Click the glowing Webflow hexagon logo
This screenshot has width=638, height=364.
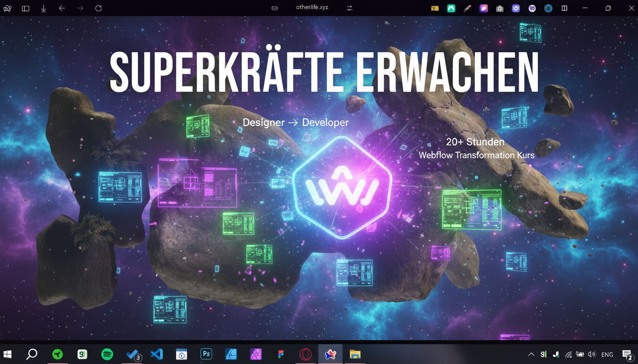click(x=342, y=187)
